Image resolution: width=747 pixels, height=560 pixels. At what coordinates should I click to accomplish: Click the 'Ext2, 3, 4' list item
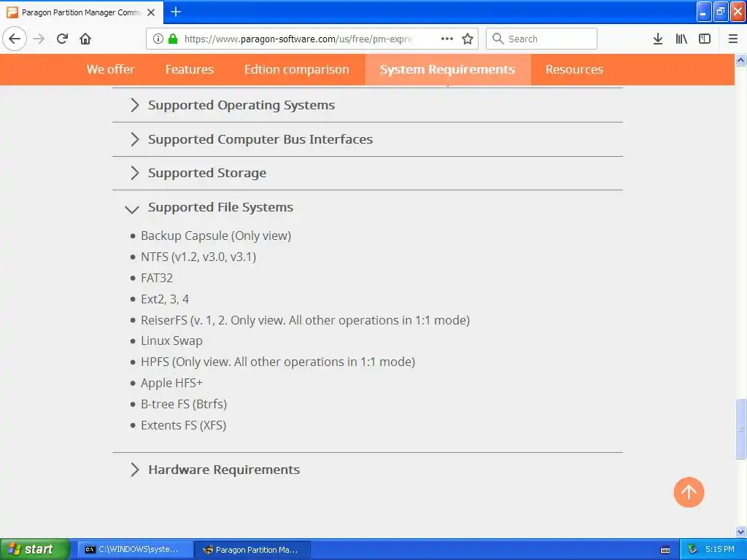pos(165,299)
